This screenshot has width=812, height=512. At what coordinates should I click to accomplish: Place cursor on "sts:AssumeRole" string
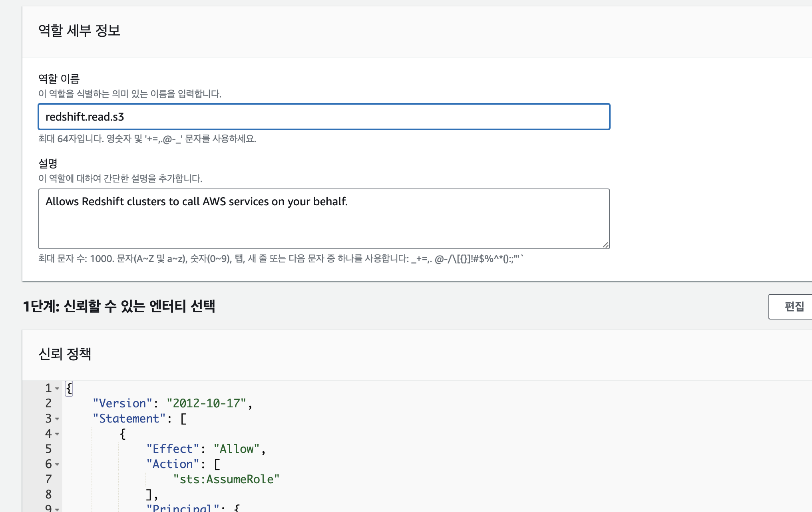tap(226, 479)
